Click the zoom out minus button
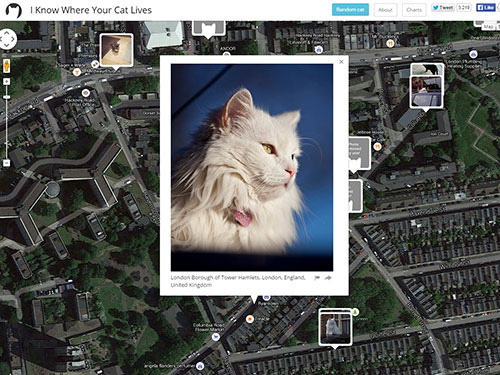This screenshot has width=500, height=375. tap(7, 163)
